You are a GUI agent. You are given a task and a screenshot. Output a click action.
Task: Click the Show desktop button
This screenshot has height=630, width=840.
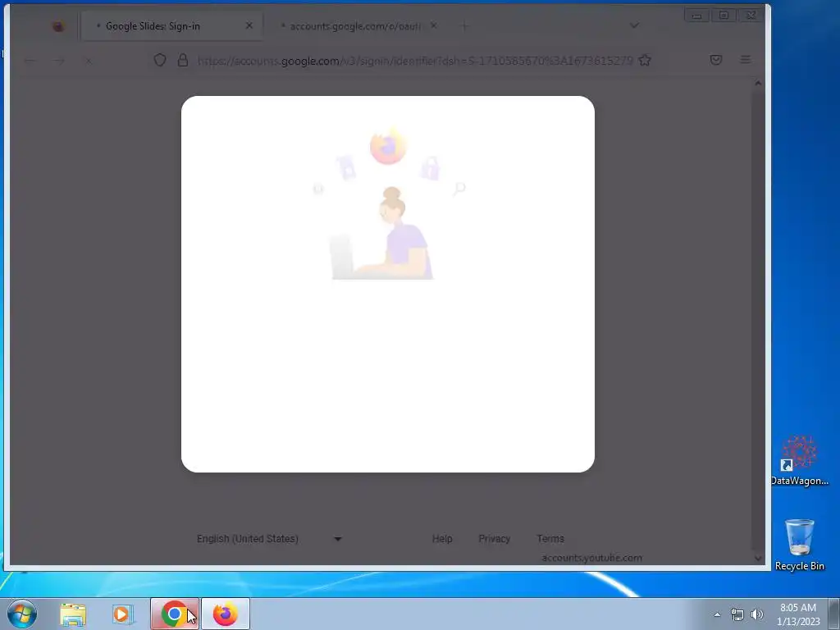(834, 614)
